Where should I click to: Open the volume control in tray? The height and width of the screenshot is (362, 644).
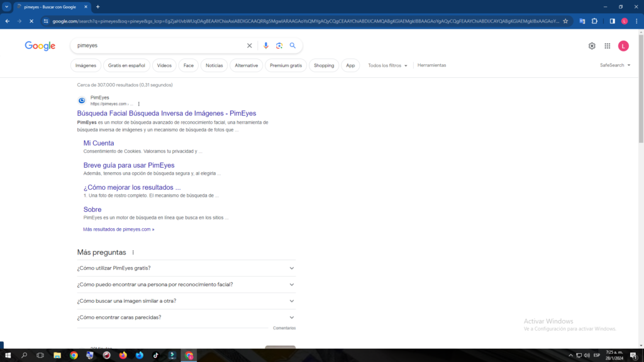tap(587, 356)
